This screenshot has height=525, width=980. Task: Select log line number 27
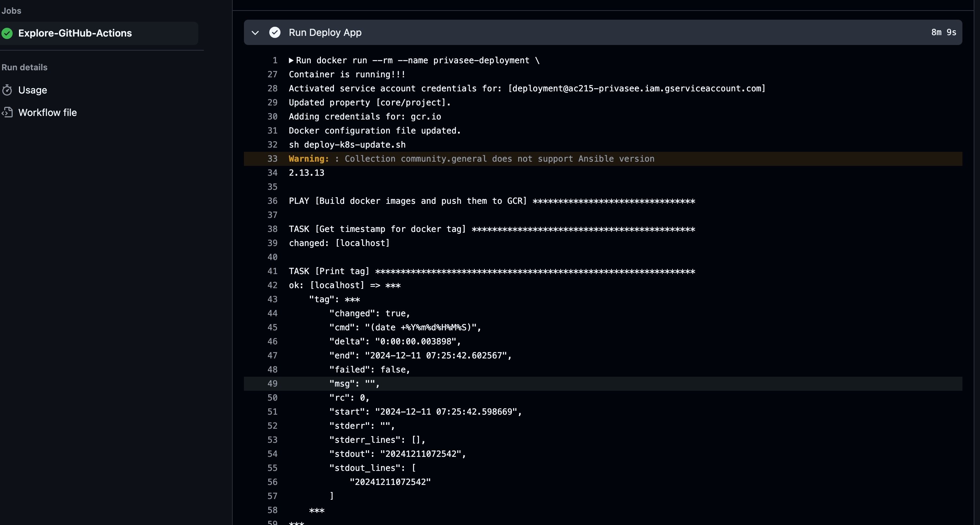tap(272, 74)
